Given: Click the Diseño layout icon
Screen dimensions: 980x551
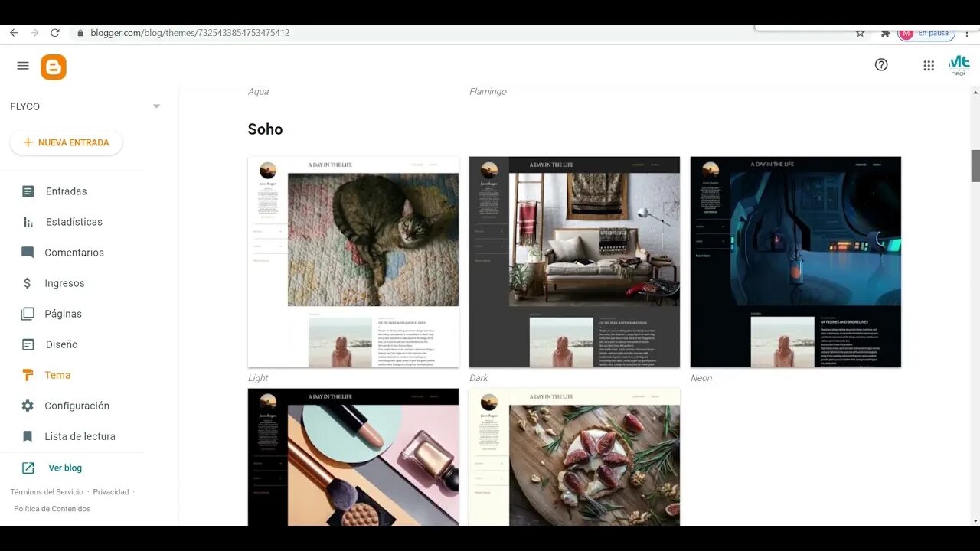Looking at the screenshot, I should [x=28, y=344].
